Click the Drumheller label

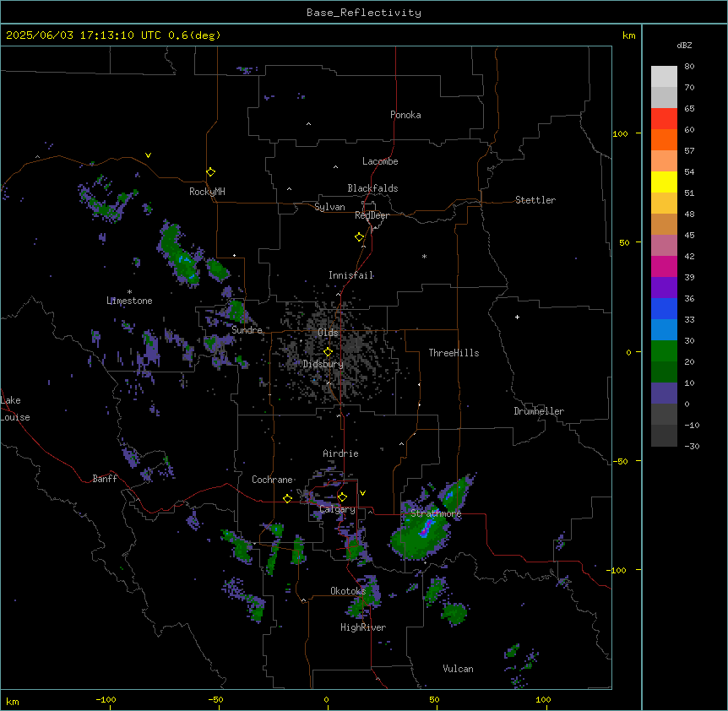[x=539, y=411]
